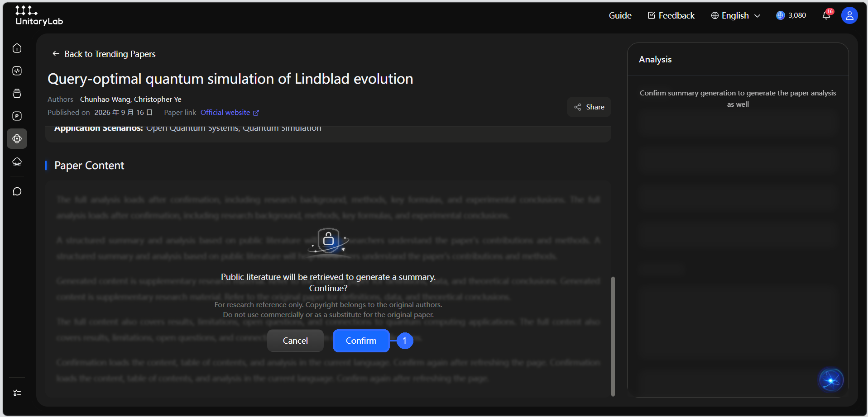Select the highlighted atom orbit sidebar icon

pos(17,138)
